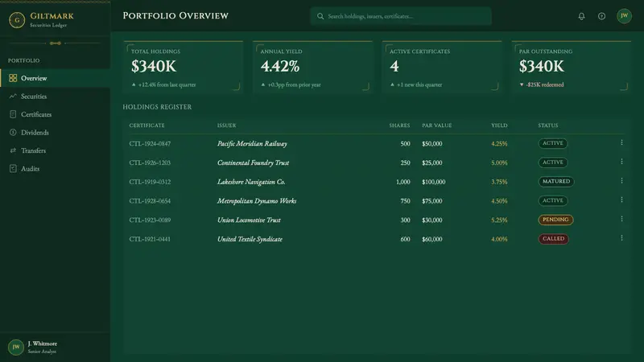Click the search magnifier icon

point(320,16)
